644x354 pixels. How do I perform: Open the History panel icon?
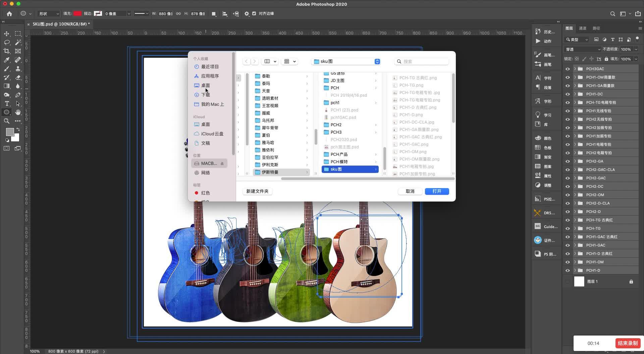click(x=538, y=32)
